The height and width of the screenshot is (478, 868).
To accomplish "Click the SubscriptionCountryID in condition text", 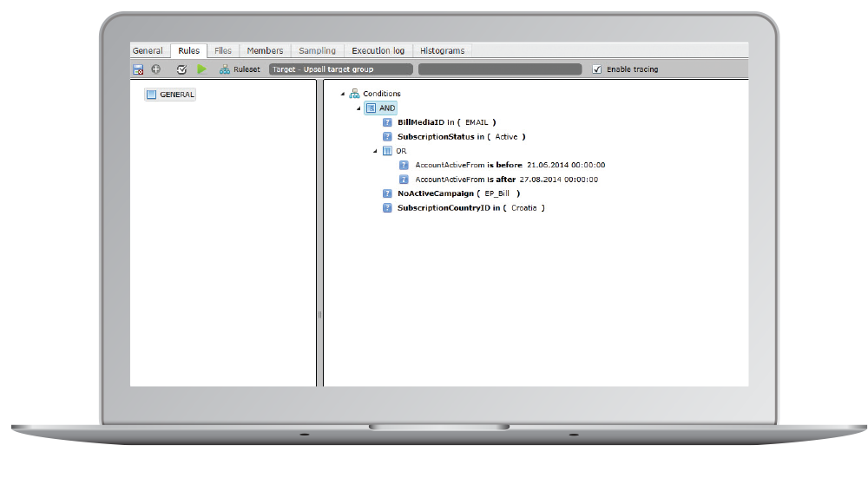I will [x=449, y=208].
